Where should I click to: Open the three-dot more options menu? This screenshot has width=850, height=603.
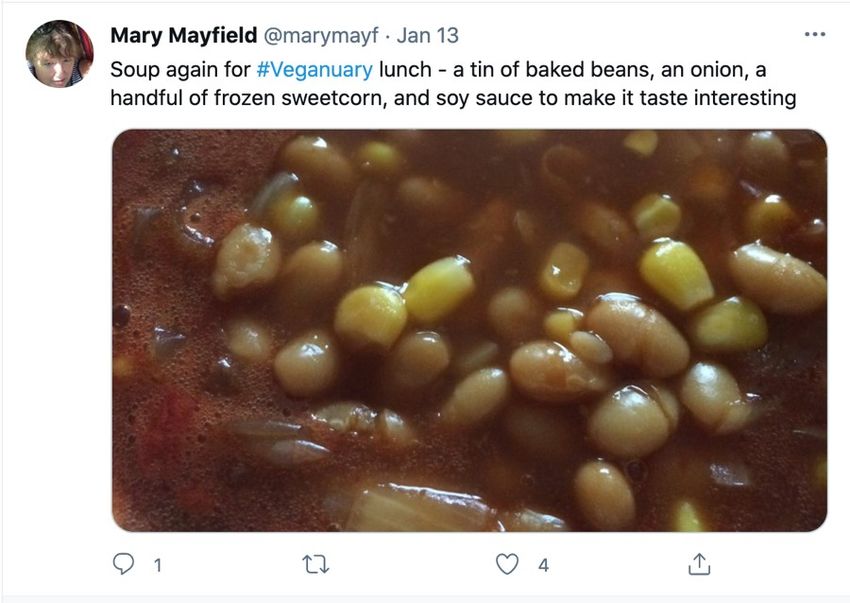(815, 34)
